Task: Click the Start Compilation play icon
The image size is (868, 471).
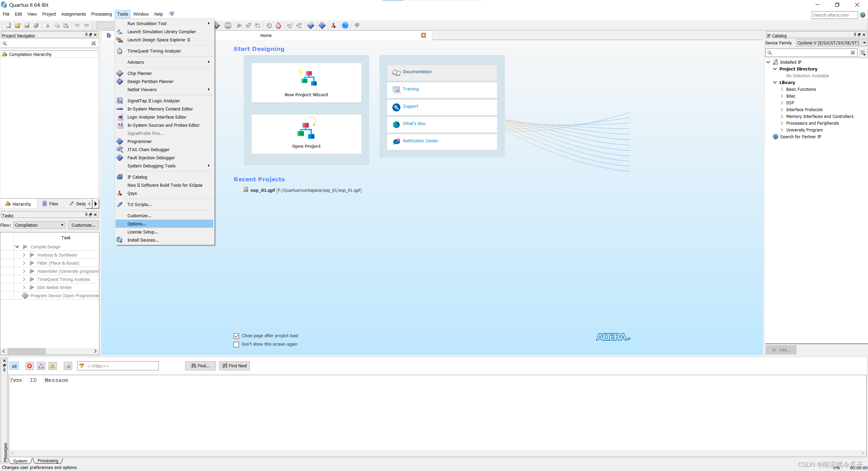Action: [x=239, y=25]
